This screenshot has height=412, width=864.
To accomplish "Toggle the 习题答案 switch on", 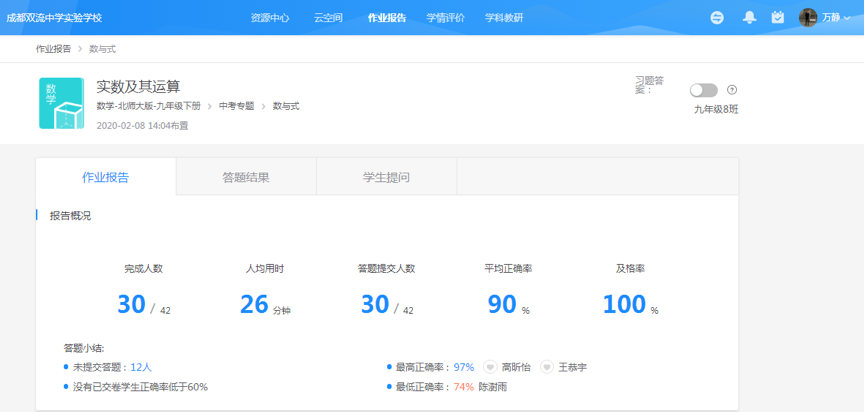I will click(x=704, y=90).
